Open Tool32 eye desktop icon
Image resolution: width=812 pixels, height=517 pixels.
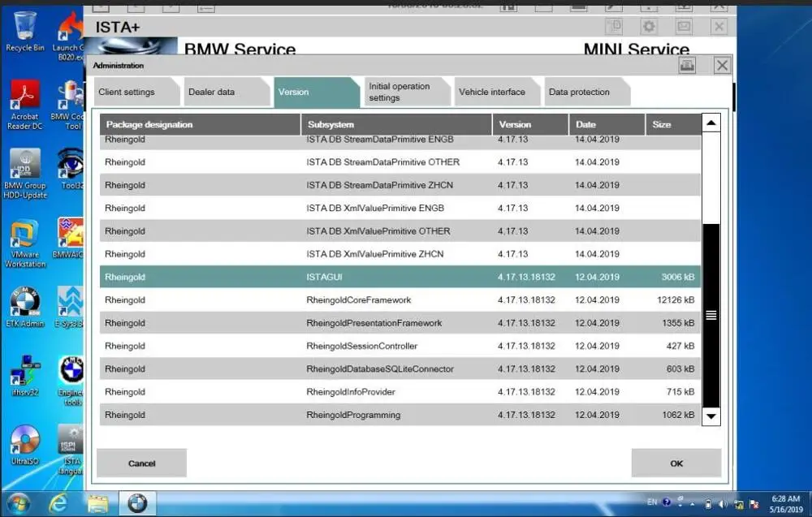coord(71,169)
